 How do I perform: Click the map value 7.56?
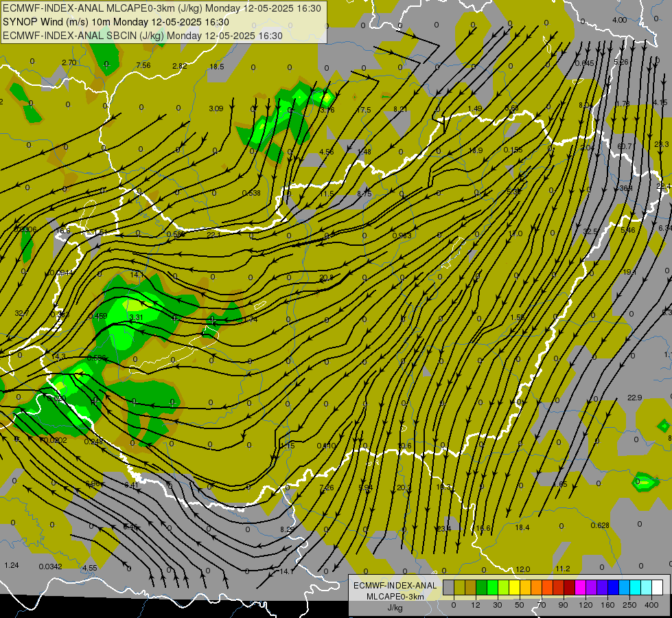tap(143, 65)
